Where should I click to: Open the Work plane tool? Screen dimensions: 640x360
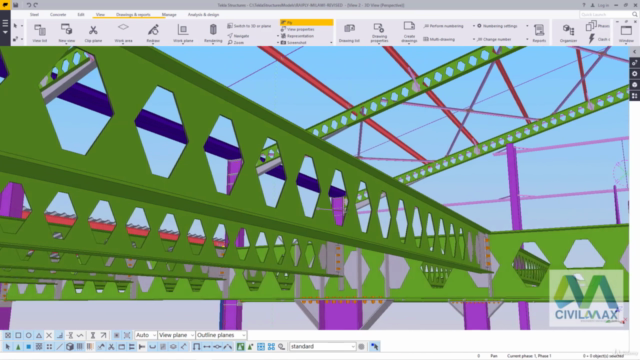pyautogui.click(x=183, y=33)
